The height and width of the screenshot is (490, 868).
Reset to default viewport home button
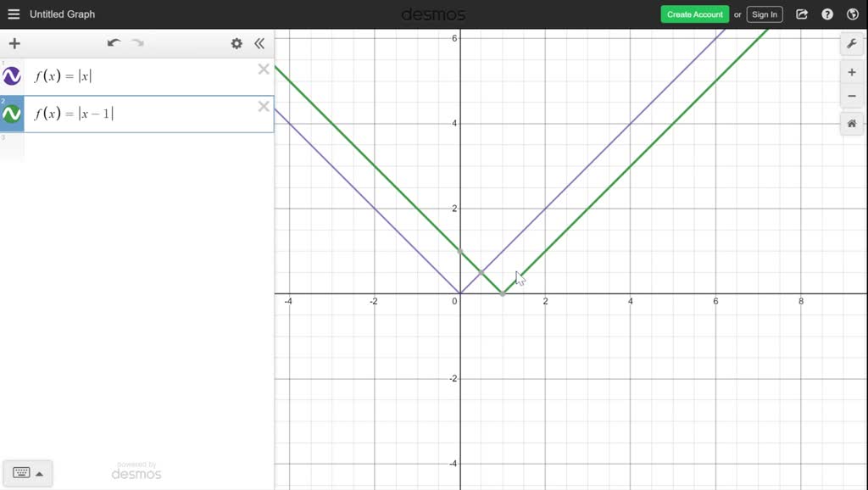[852, 124]
